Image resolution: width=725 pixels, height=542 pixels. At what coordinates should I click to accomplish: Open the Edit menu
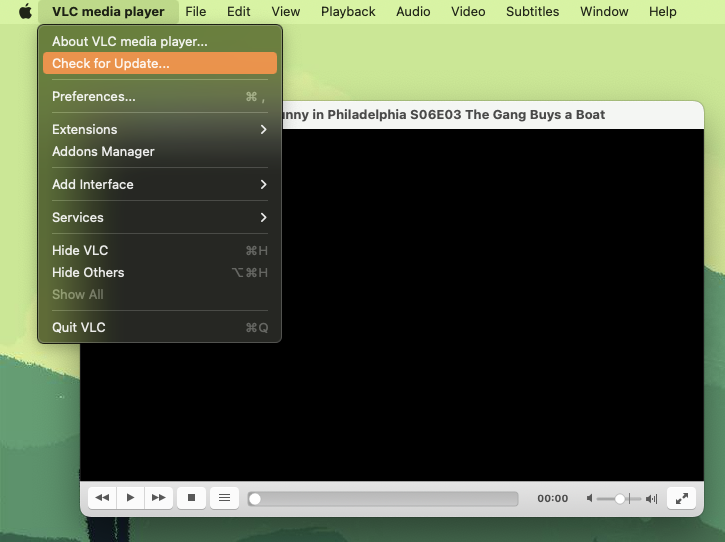pos(239,11)
